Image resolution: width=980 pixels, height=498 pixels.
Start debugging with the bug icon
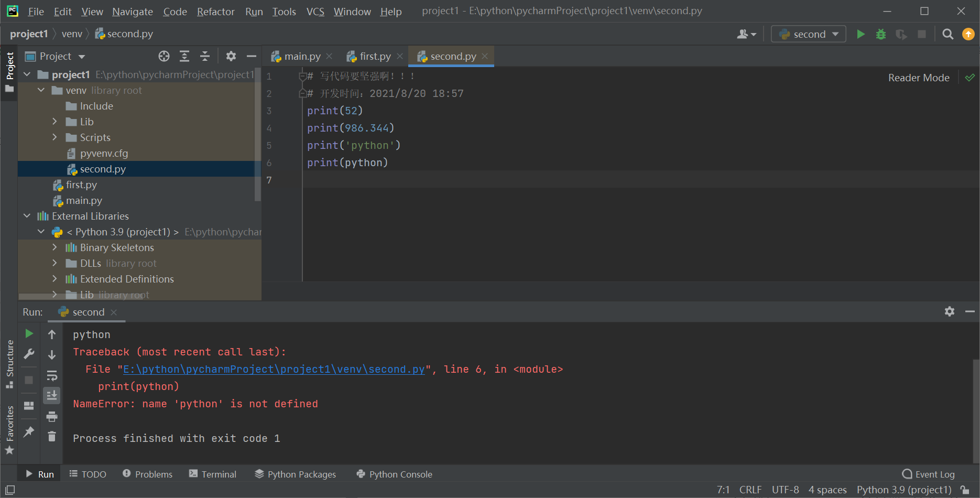coord(881,34)
